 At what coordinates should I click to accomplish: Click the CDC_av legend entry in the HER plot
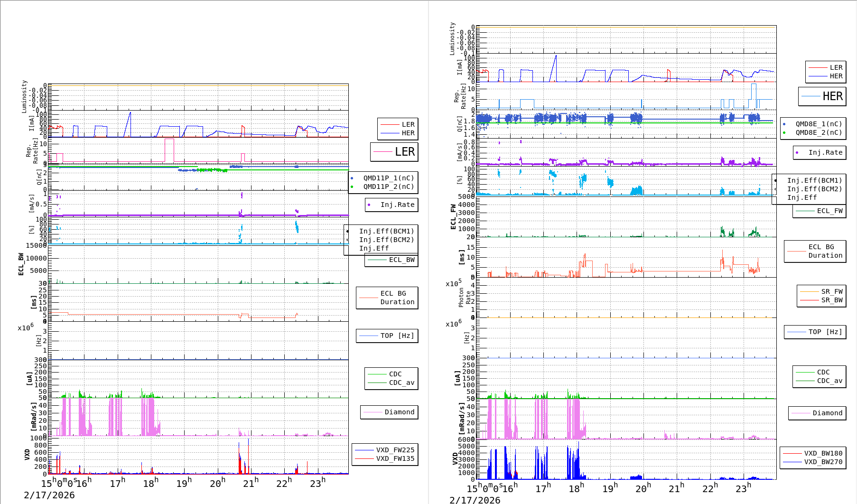[829, 381]
